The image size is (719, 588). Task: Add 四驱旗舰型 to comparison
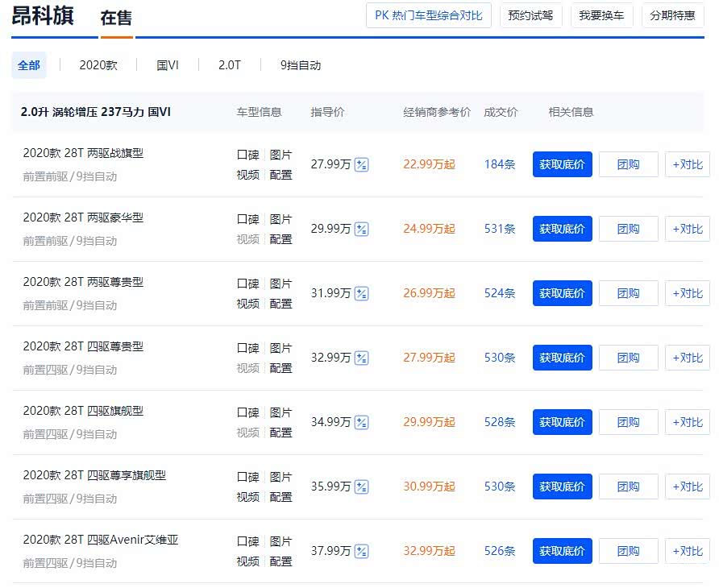(688, 422)
